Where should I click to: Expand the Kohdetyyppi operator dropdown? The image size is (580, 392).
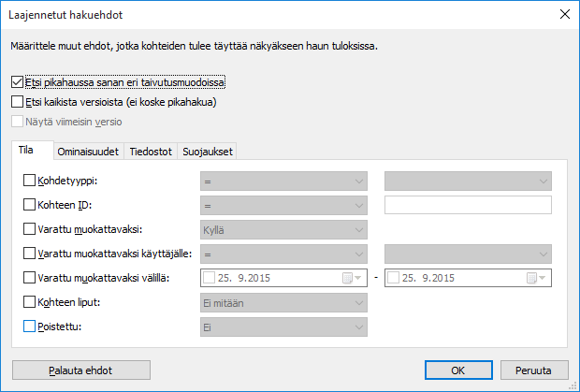[x=283, y=181]
